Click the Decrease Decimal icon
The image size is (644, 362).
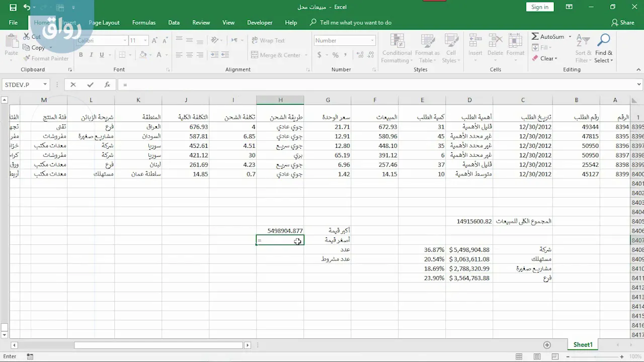pos(371,55)
